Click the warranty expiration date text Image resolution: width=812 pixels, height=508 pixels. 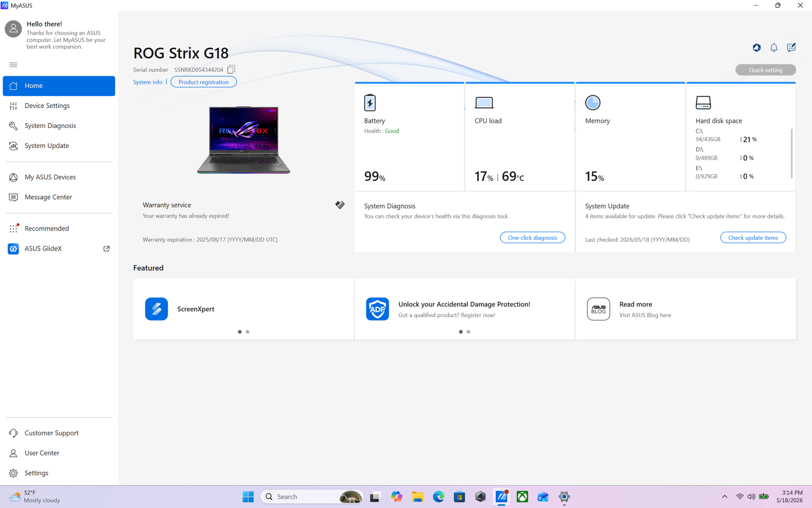[x=210, y=240]
